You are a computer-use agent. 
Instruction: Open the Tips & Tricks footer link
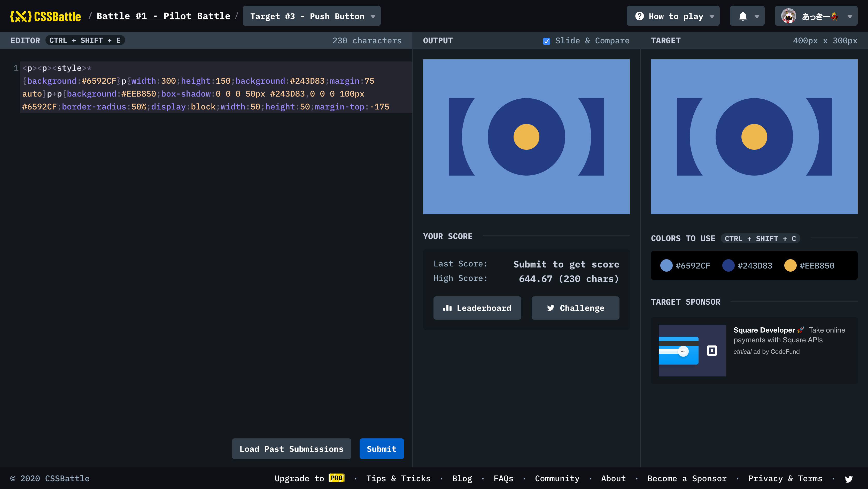[x=398, y=479]
